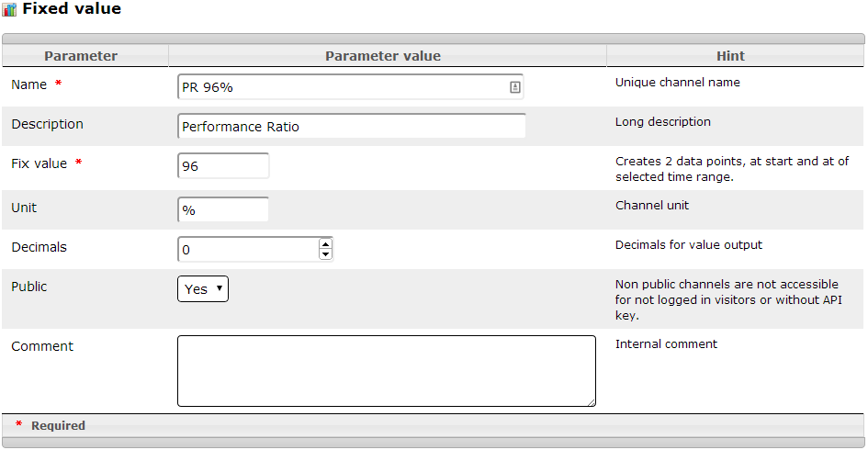Viewport: 868px width, 450px height.
Task: Click the Internal comment hint
Action: coord(666,343)
